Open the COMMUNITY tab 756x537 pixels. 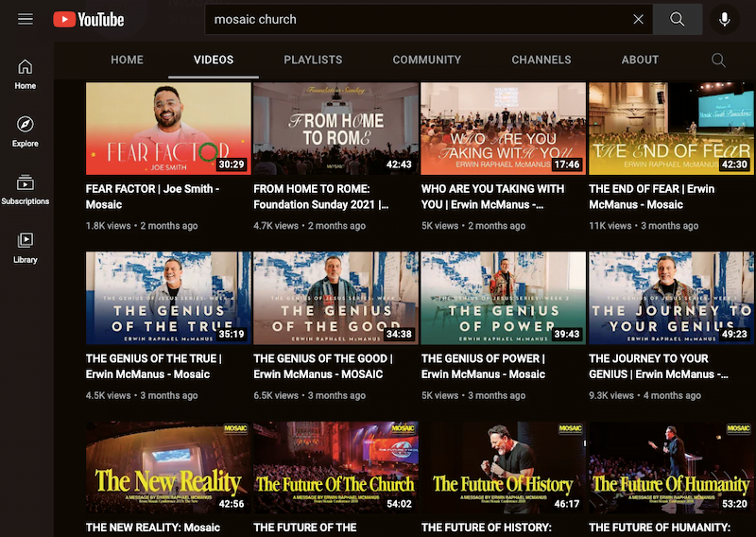coord(427,60)
